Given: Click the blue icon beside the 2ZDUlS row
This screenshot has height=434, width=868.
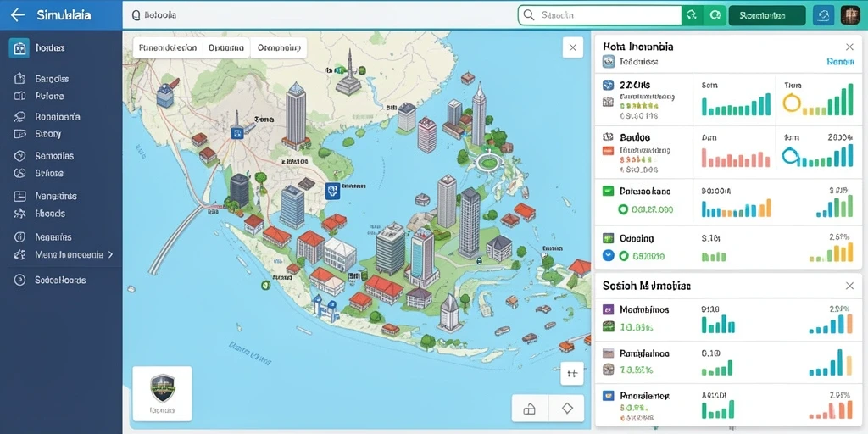Looking at the screenshot, I should pos(609,86).
